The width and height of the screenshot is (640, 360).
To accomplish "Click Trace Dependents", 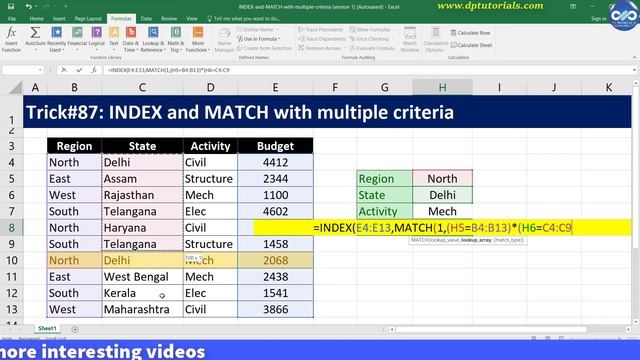I will (322, 39).
